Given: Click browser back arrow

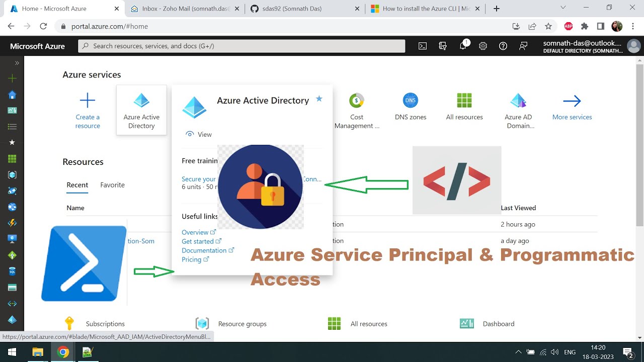Looking at the screenshot, I should 11,26.
